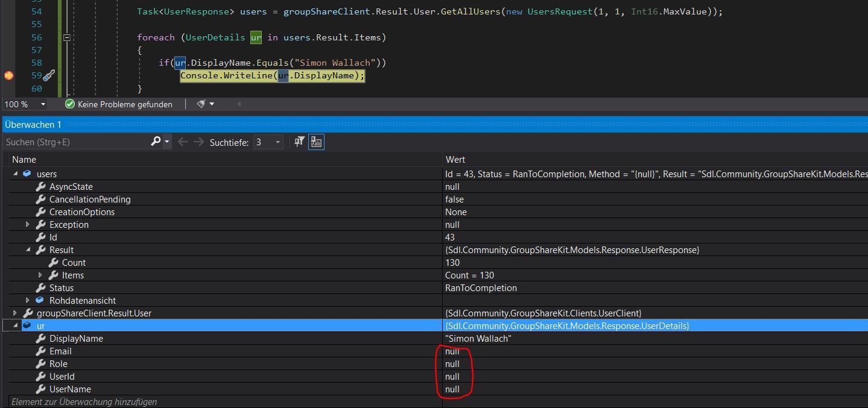Click the breakpoint marker on line 59
Viewport: 868px width, 408px height.
[8, 75]
